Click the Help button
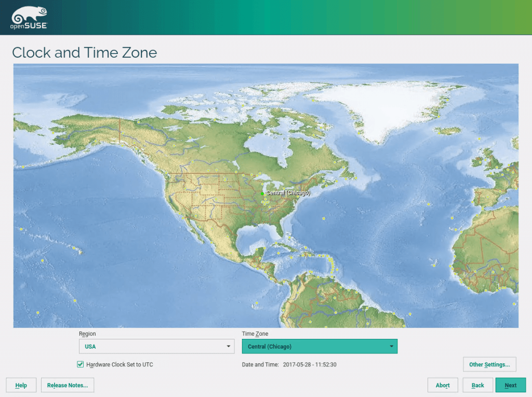This screenshot has width=532, height=397. (x=21, y=385)
